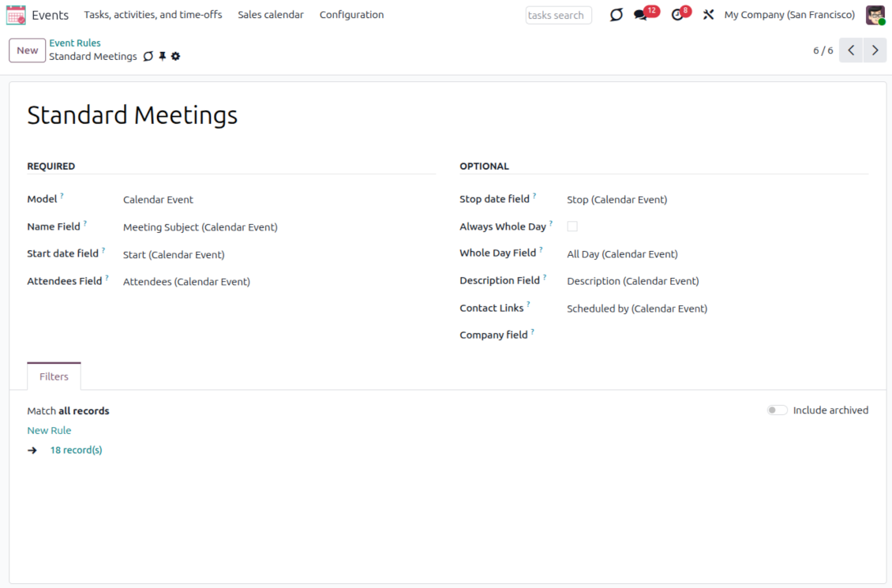Toggle the Include archived switch

tap(777, 410)
